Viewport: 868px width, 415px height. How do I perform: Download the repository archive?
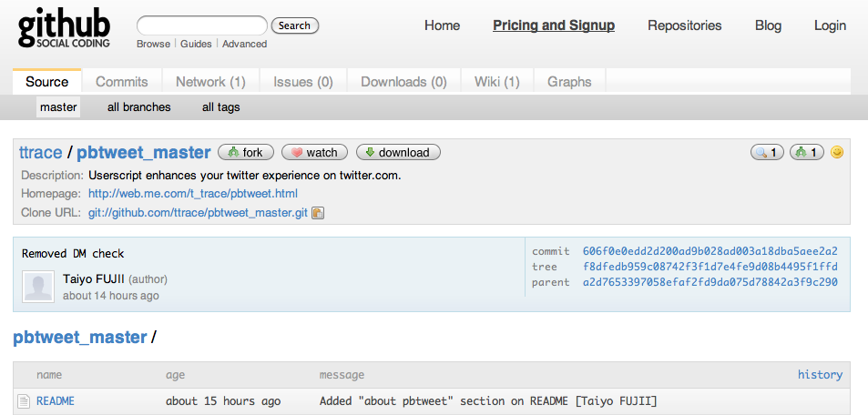pos(398,152)
